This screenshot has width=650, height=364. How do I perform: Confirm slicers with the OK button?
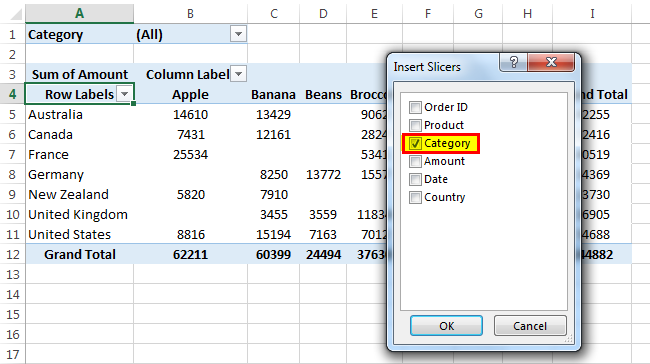(446, 326)
